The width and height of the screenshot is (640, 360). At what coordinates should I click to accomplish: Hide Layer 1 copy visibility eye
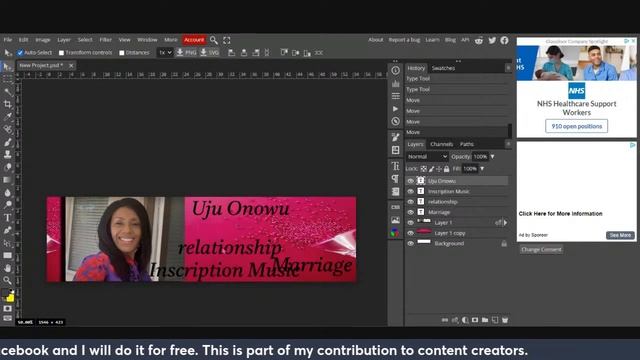point(411,233)
